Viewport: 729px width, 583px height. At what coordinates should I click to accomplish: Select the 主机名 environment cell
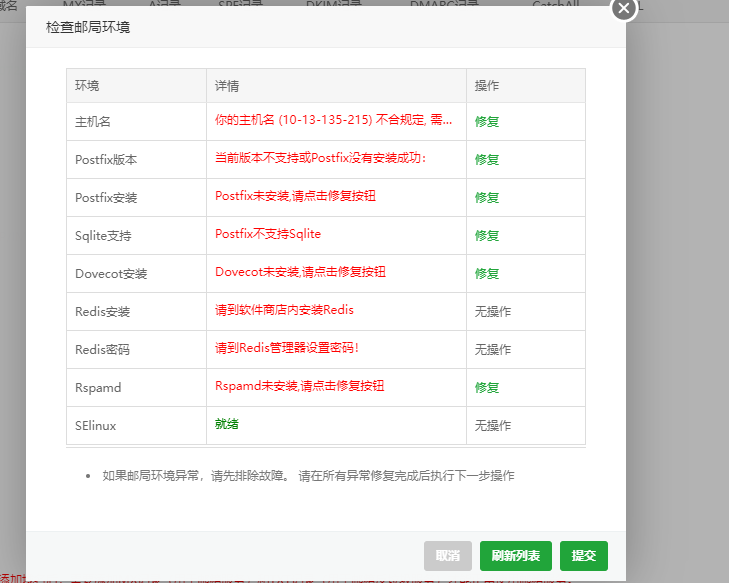[x=136, y=122]
